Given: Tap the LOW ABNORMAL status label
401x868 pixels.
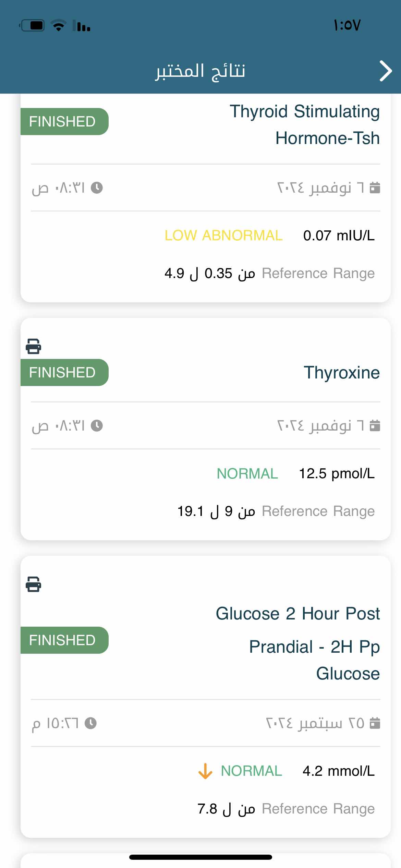Looking at the screenshot, I should click(x=223, y=236).
